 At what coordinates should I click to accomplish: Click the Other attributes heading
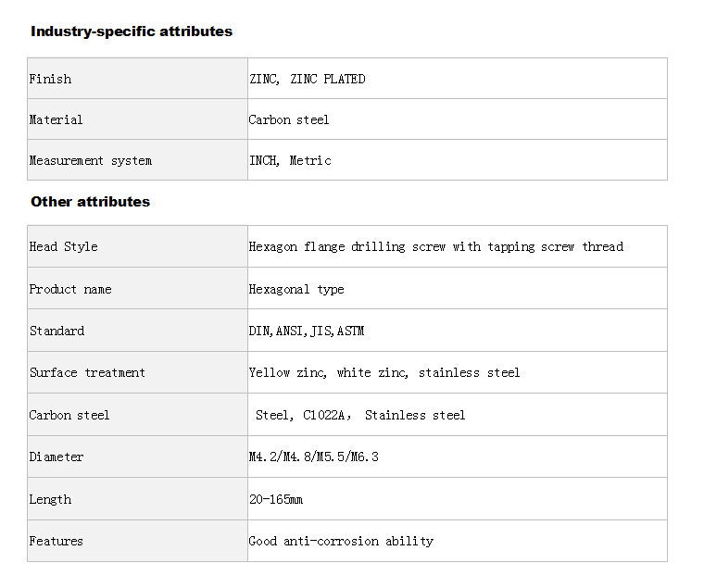[90, 202]
